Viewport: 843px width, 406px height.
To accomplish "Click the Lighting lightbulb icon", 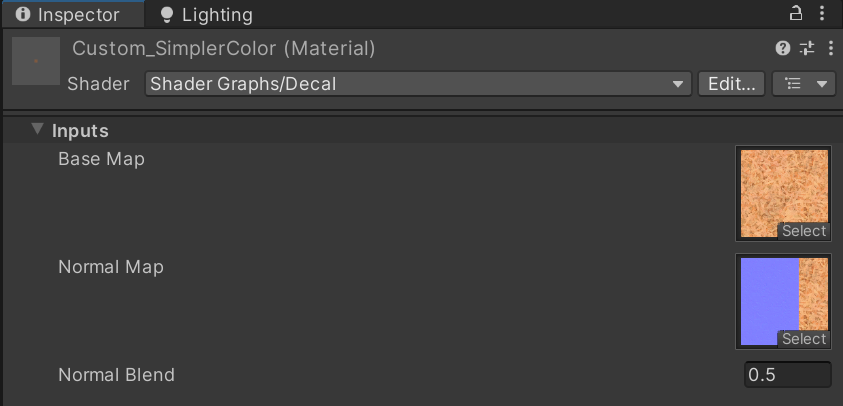I will [167, 15].
